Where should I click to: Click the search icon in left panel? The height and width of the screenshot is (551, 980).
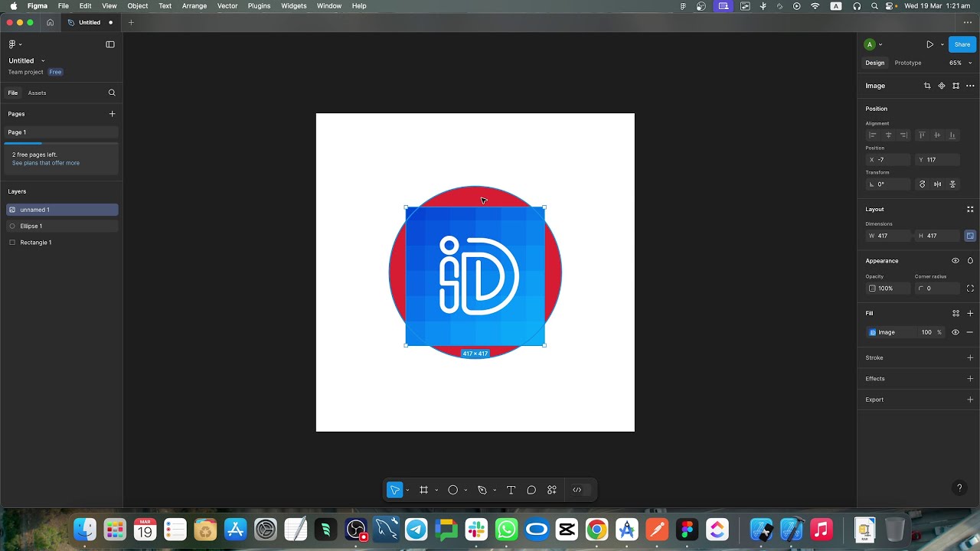click(112, 93)
